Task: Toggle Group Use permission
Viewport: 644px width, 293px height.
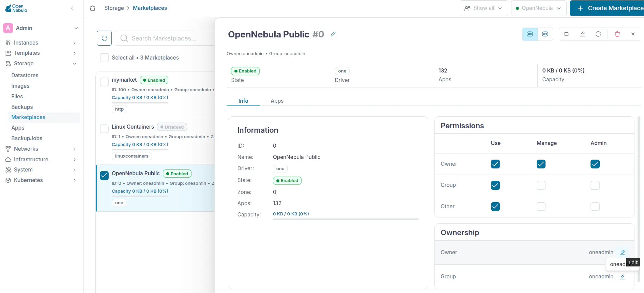Action: (495, 185)
